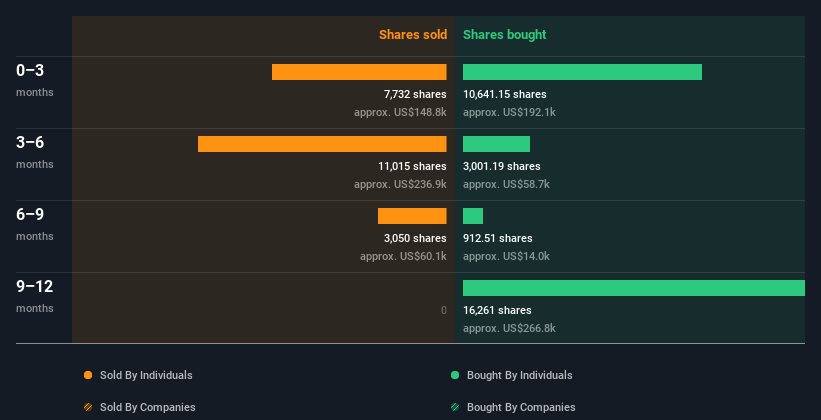Image resolution: width=821 pixels, height=420 pixels.
Task: Click the 0–3 months green bought bar
Action: click(582, 72)
